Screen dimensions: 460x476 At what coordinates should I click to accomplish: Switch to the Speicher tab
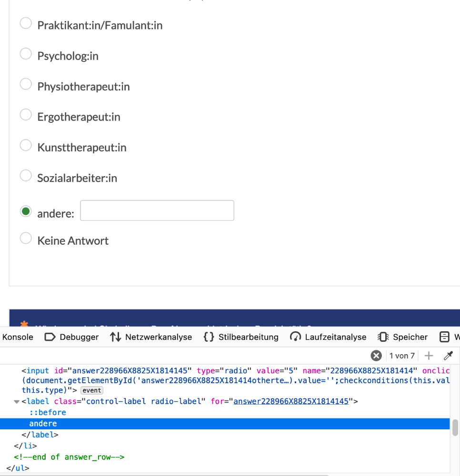pyautogui.click(x=403, y=337)
